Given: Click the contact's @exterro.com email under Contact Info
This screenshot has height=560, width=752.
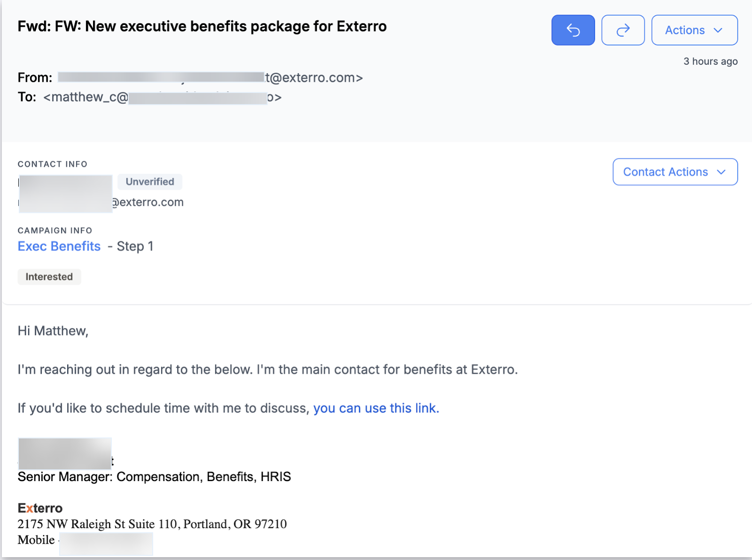Looking at the screenshot, I should [x=148, y=202].
